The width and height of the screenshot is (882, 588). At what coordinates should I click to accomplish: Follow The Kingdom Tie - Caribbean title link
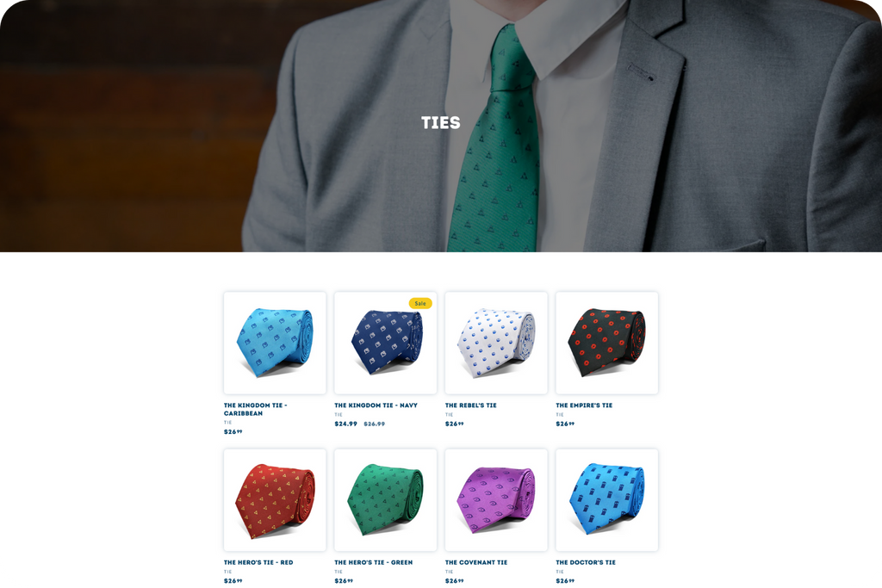pyautogui.click(x=255, y=409)
